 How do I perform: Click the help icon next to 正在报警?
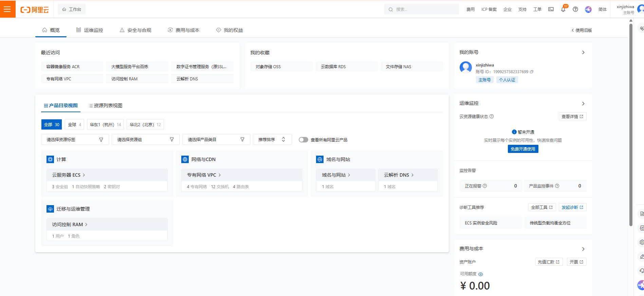[485, 186]
